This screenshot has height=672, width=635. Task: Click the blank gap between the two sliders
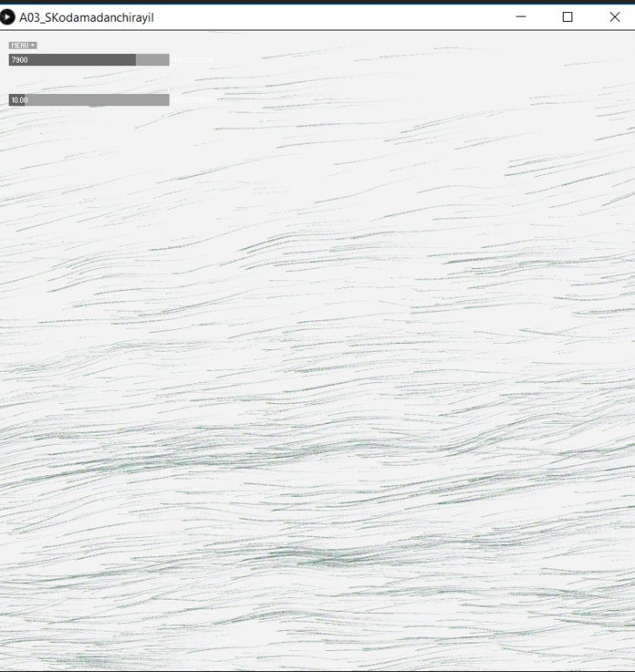coord(87,80)
